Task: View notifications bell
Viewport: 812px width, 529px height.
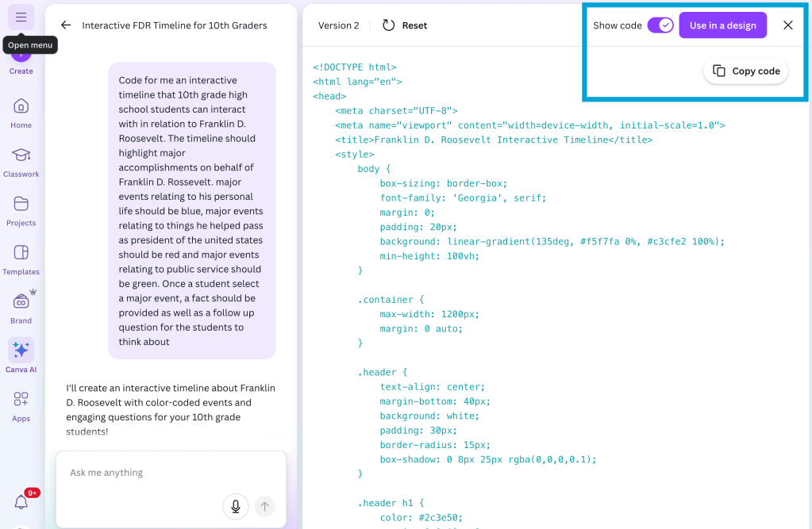Action: tap(21, 501)
